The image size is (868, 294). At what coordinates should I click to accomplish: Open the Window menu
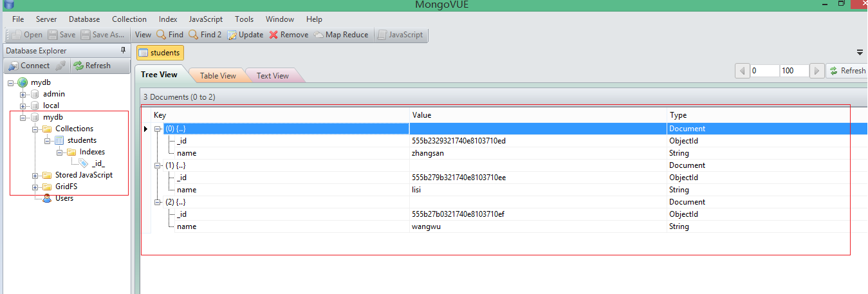pos(280,19)
